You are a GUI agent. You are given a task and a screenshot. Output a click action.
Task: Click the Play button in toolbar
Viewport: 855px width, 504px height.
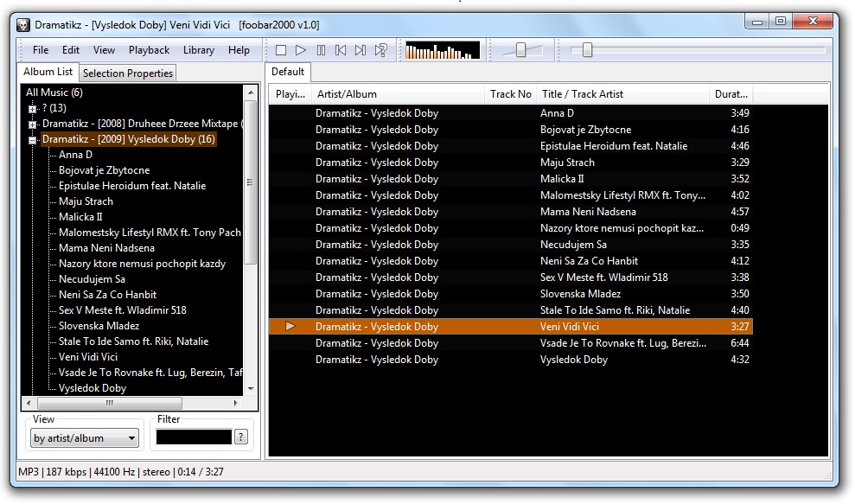click(301, 50)
